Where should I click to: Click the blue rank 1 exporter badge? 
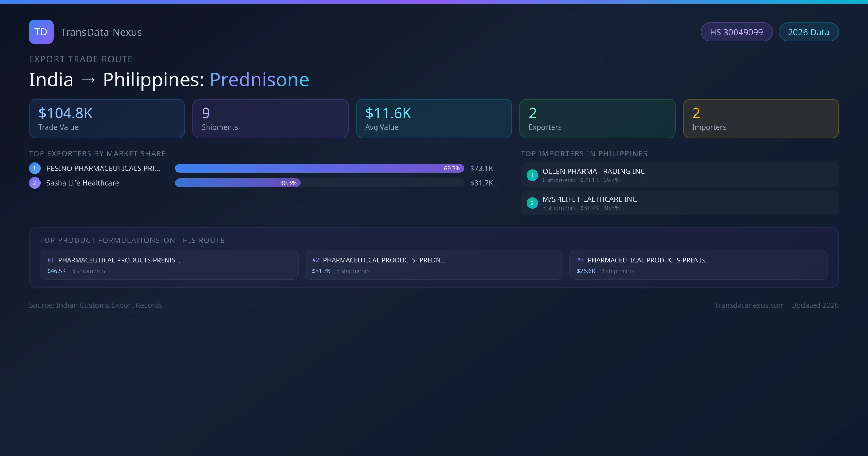35,168
